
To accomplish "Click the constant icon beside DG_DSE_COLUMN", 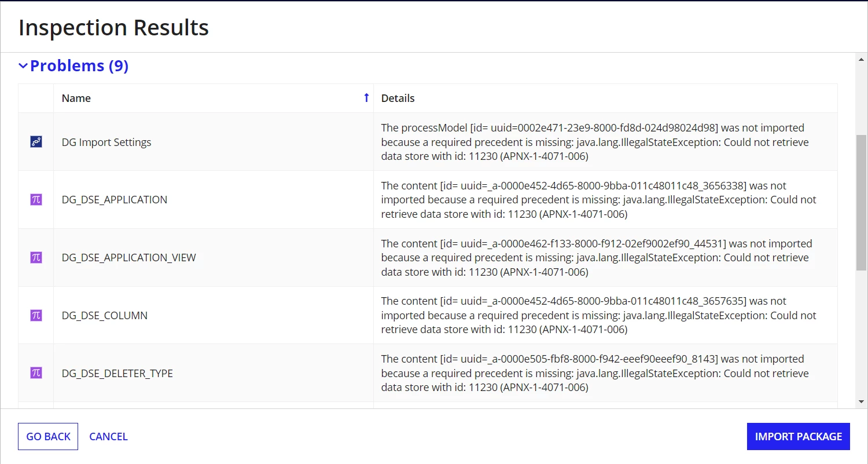I will pyautogui.click(x=36, y=316).
